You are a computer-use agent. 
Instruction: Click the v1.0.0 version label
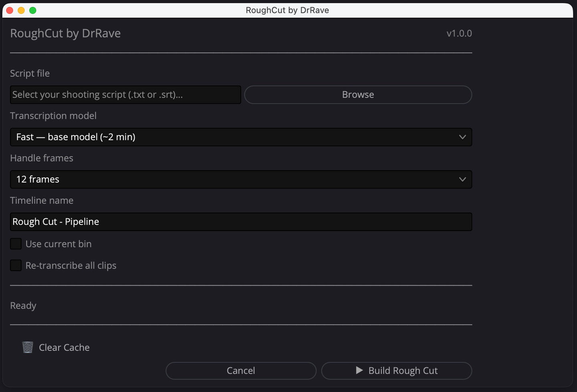459,34
